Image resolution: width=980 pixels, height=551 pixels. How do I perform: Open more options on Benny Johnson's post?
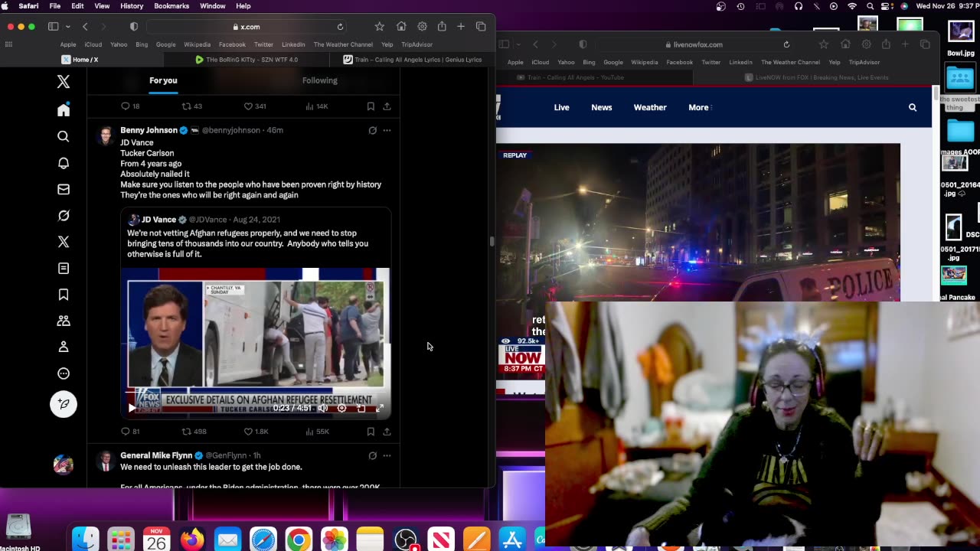pyautogui.click(x=387, y=131)
